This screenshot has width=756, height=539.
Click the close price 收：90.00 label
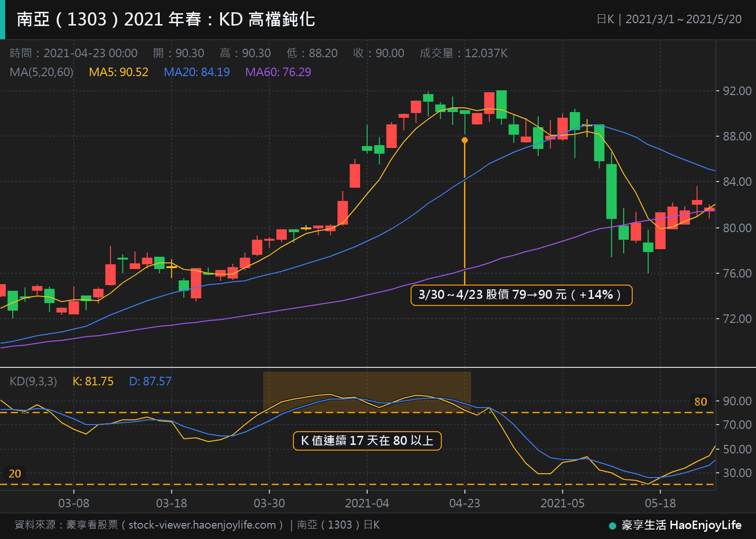[378, 53]
